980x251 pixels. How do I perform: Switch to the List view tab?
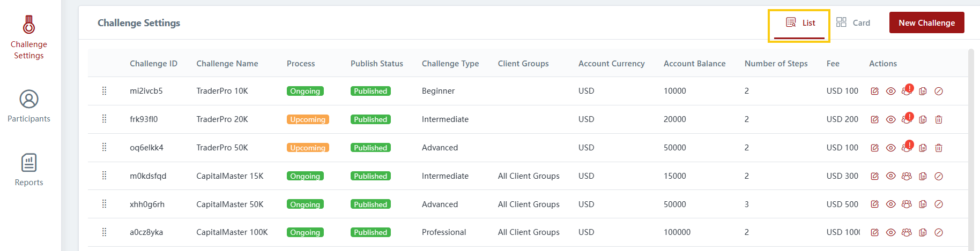click(800, 23)
